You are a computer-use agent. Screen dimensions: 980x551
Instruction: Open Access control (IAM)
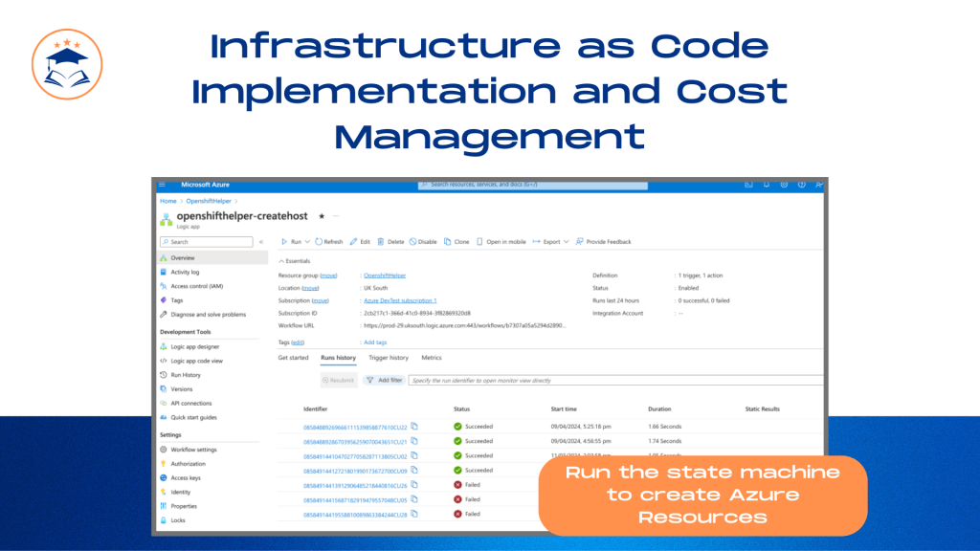click(x=197, y=287)
